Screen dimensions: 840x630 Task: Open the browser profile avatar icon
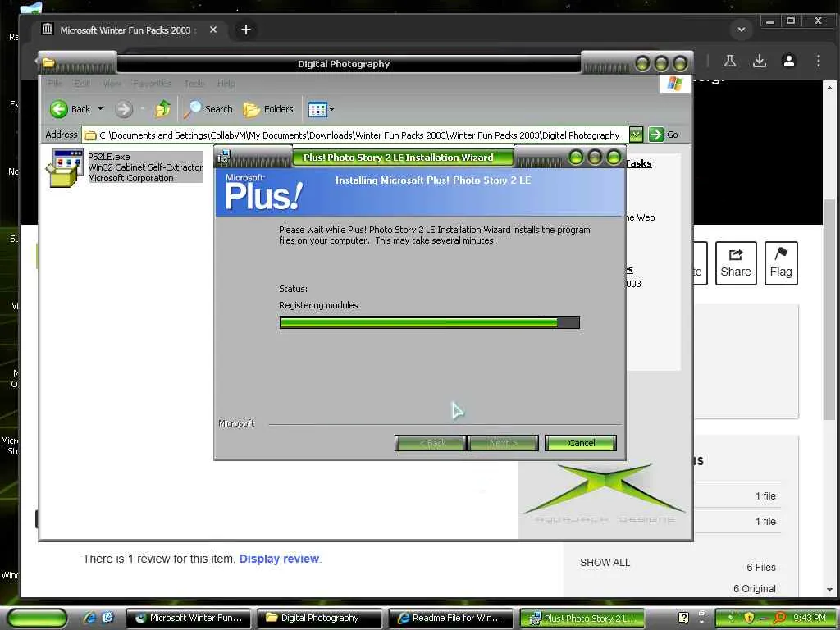pos(788,61)
